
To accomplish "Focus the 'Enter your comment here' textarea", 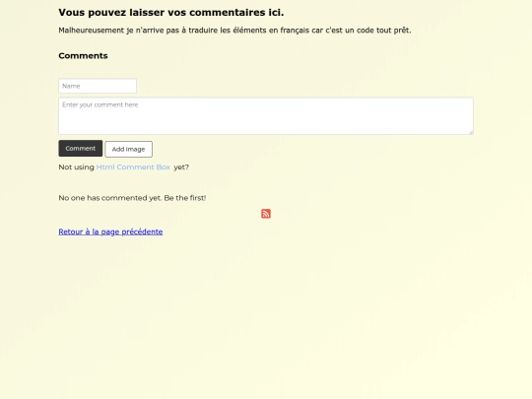I will (x=266, y=116).
